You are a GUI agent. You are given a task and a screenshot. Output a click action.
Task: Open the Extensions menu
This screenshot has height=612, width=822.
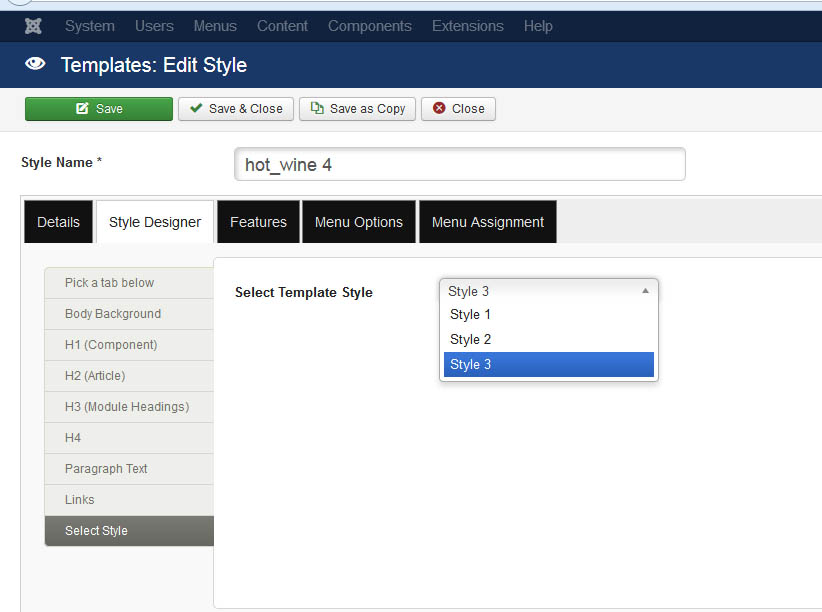tap(468, 26)
